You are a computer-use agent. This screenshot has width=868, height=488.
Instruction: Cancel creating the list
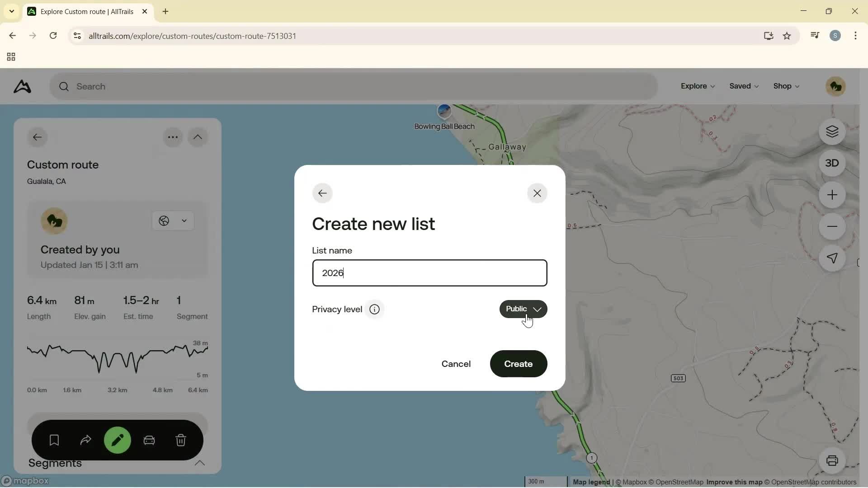click(x=456, y=364)
